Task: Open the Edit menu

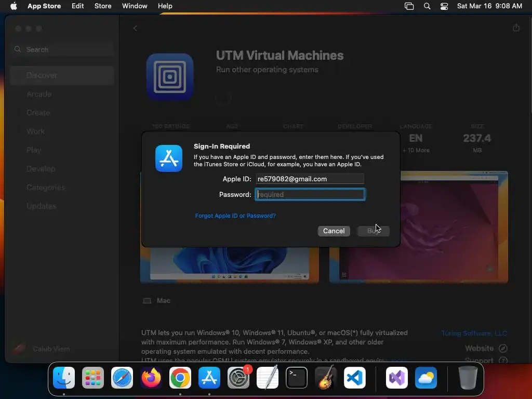Action: click(78, 6)
